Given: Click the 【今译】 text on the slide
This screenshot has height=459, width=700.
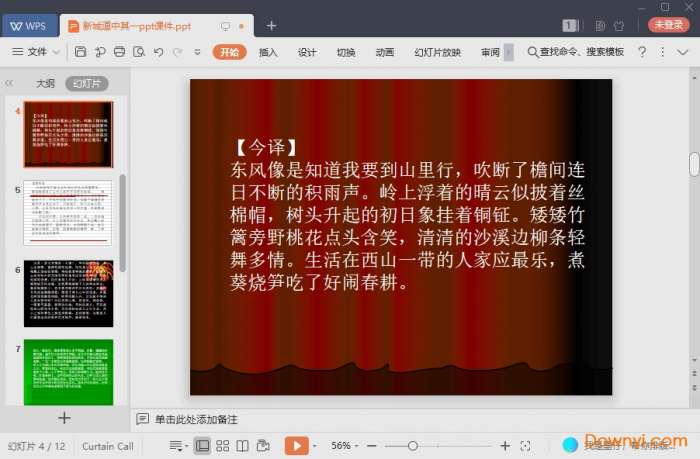Looking at the screenshot, I should coord(267,147).
